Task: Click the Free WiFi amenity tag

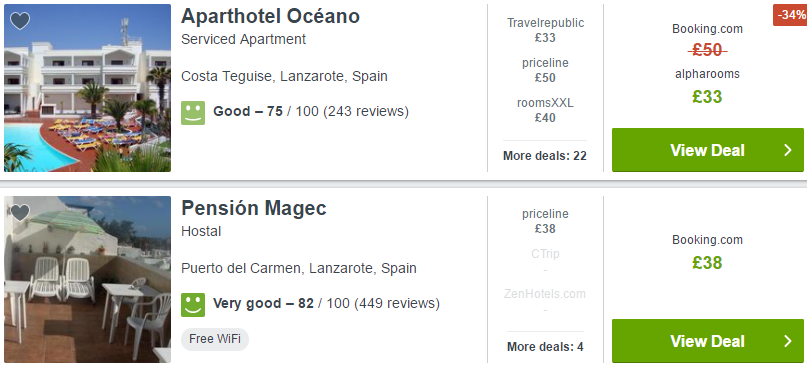Action: click(x=215, y=339)
